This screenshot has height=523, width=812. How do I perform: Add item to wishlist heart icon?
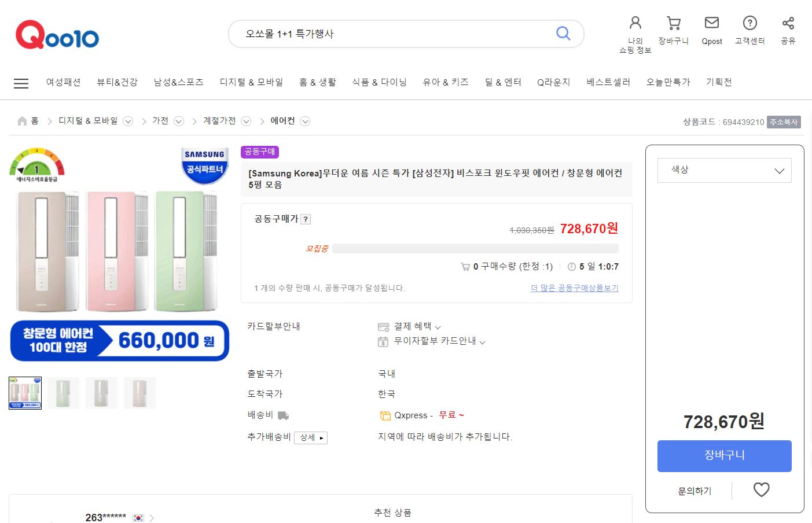click(x=761, y=490)
